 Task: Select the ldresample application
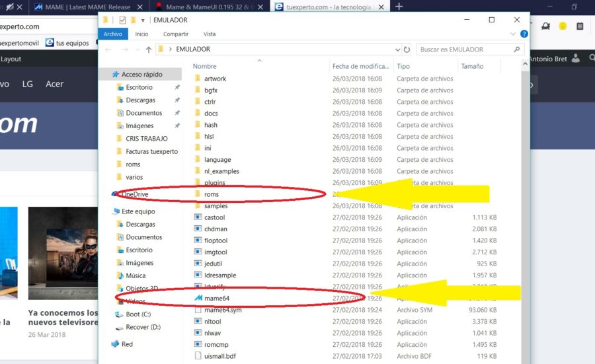220,275
